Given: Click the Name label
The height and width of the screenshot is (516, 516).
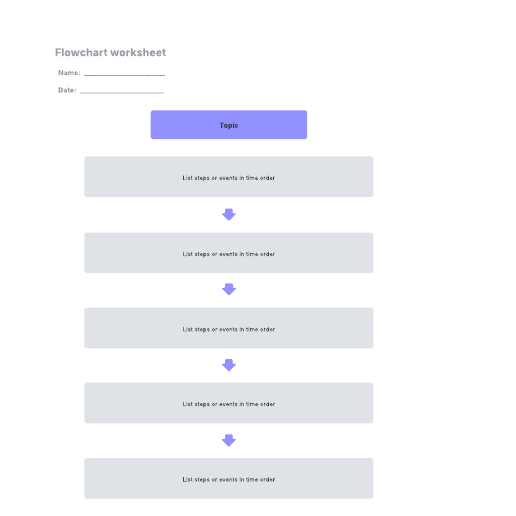Looking at the screenshot, I should coord(69,73).
